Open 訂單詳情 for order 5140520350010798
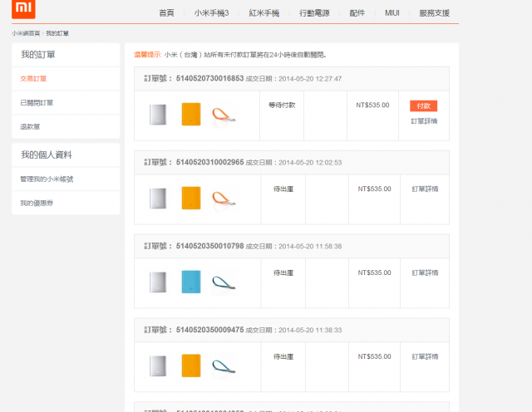The height and width of the screenshot is (412, 532). pyautogui.click(x=425, y=272)
